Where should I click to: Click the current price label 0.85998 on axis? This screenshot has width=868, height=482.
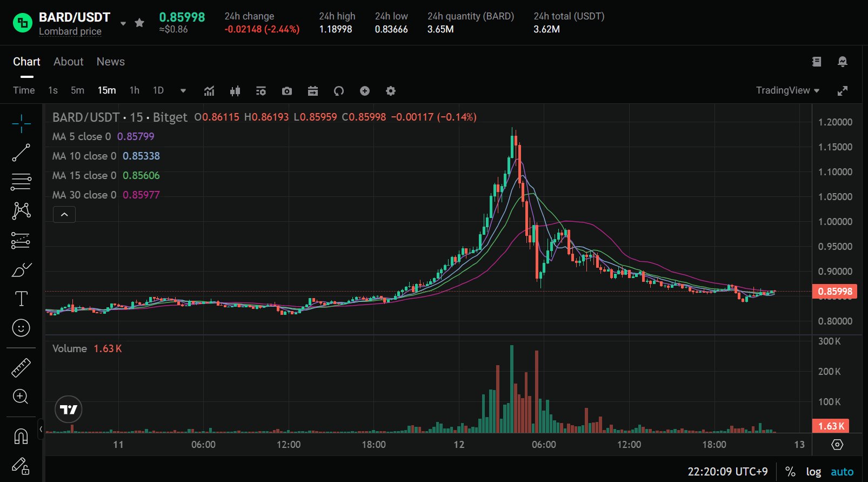click(x=834, y=292)
